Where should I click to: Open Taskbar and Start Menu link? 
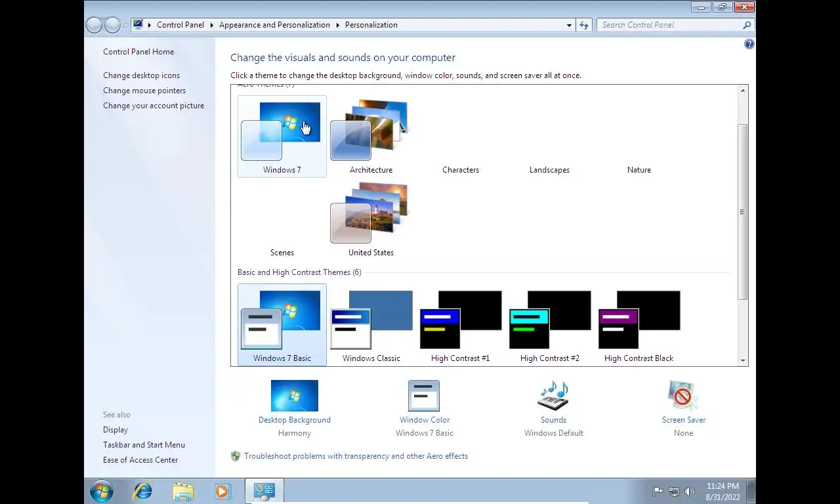(144, 445)
